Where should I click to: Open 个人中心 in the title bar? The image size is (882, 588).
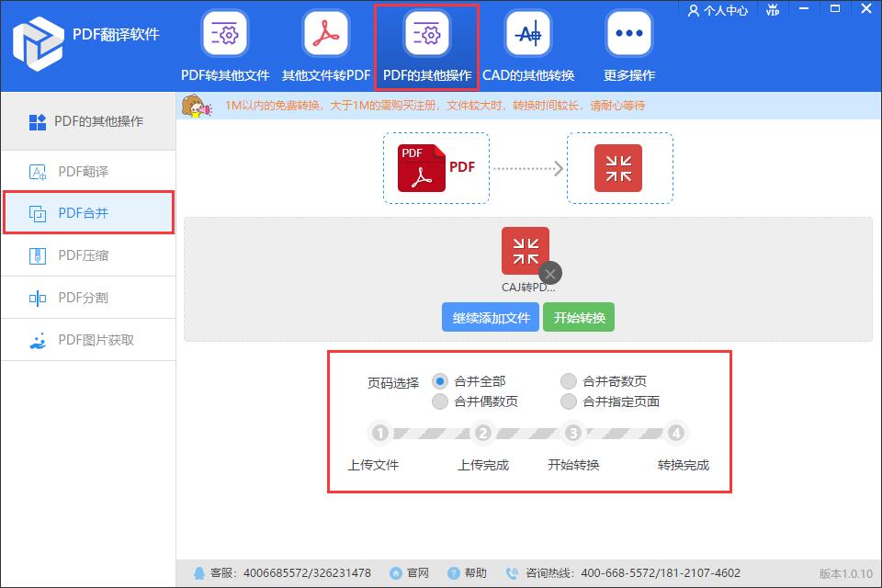tap(718, 11)
